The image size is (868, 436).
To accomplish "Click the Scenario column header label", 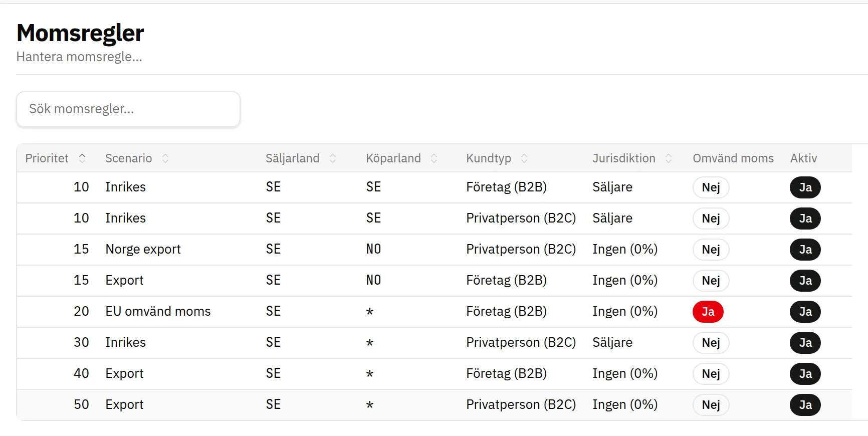I will pos(128,158).
